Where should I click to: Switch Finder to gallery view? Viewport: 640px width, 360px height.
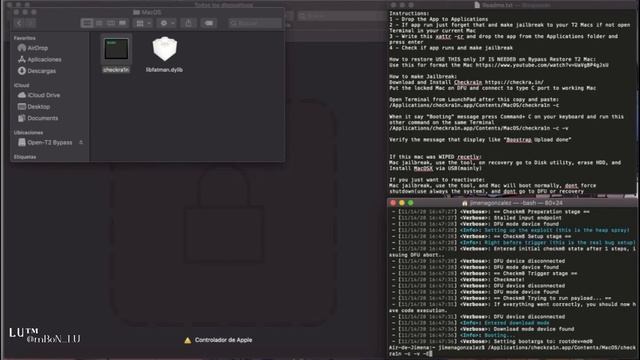click(x=122, y=23)
